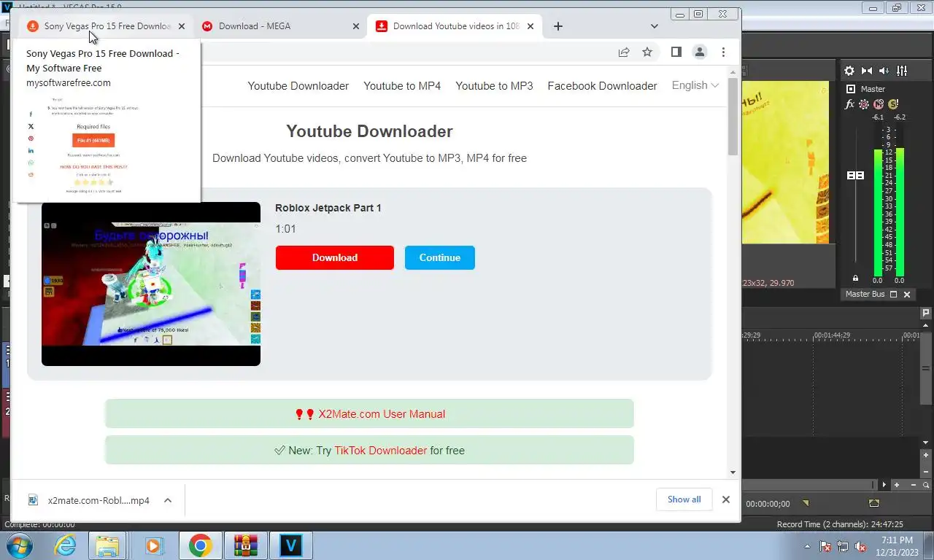Click the Master automation settings gear icon
This screenshot has width=934, height=560.
point(864,104)
